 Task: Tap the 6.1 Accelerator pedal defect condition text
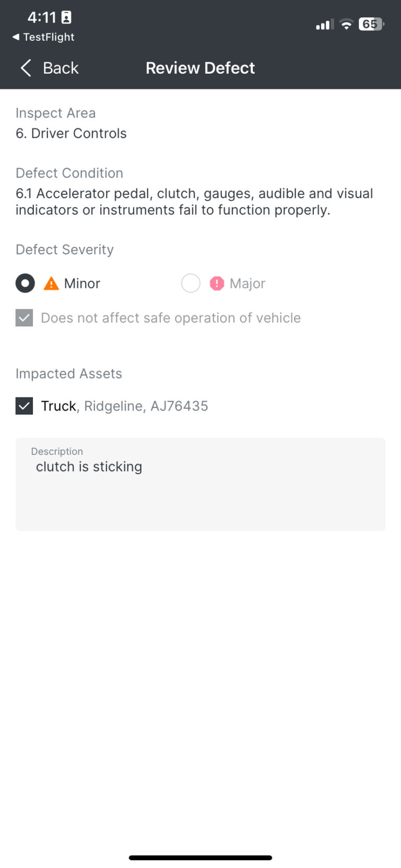[x=194, y=202]
